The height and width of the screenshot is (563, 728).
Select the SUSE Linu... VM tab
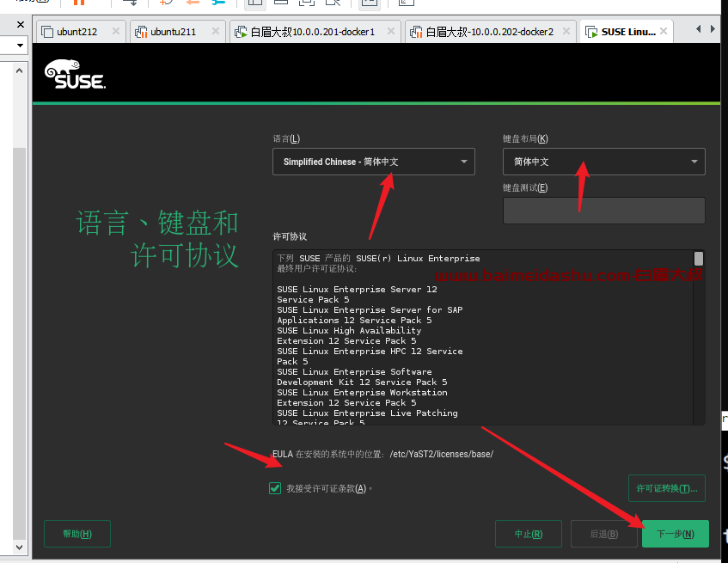click(626, 32)
